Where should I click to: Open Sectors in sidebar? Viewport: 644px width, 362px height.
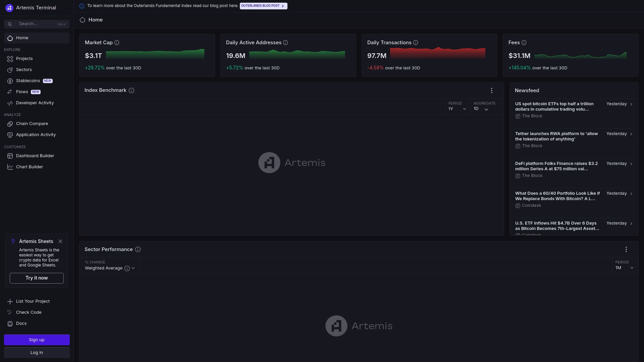click(37, 70)
